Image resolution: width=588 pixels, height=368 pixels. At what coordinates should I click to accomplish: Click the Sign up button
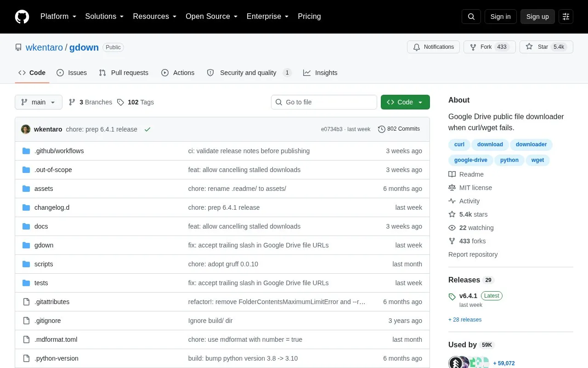click(537, 17)
